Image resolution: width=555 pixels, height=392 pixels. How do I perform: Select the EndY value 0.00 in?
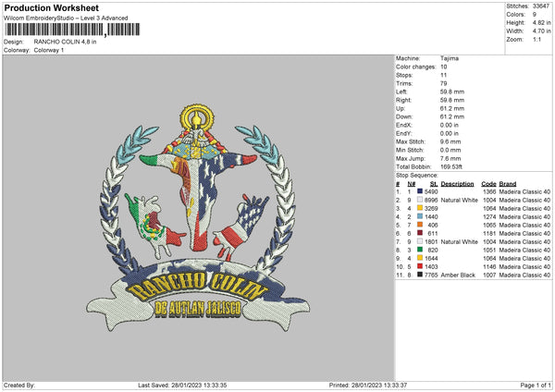[450, 133]
